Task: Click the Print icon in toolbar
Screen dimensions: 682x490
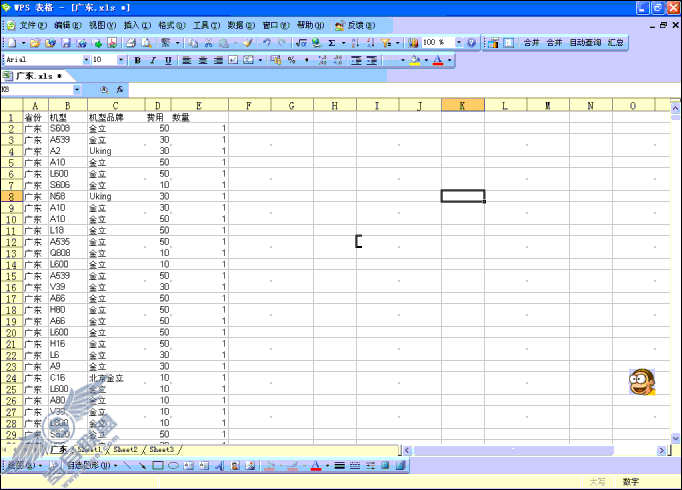Action: pyautogui.click(x=131, y=43)
